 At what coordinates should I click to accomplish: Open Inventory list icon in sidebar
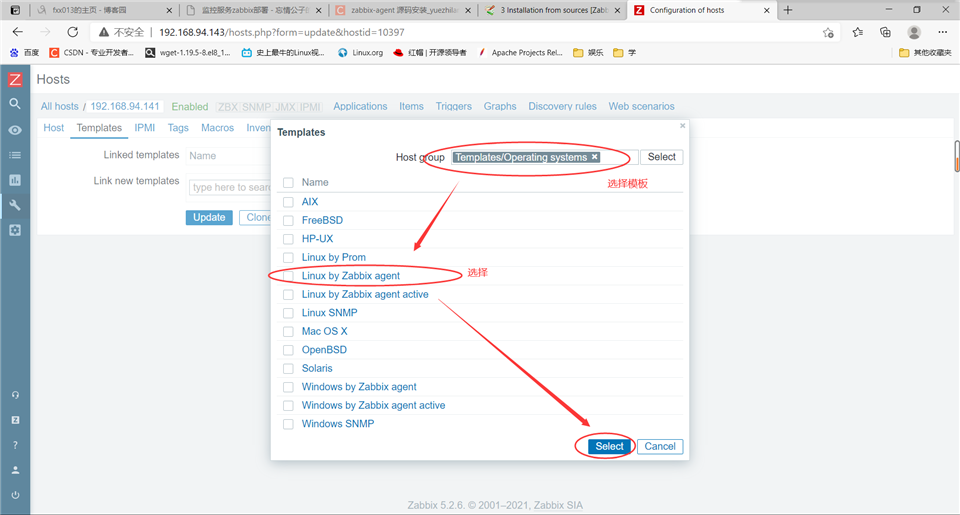pyautogui.click(x=15, y=155)
